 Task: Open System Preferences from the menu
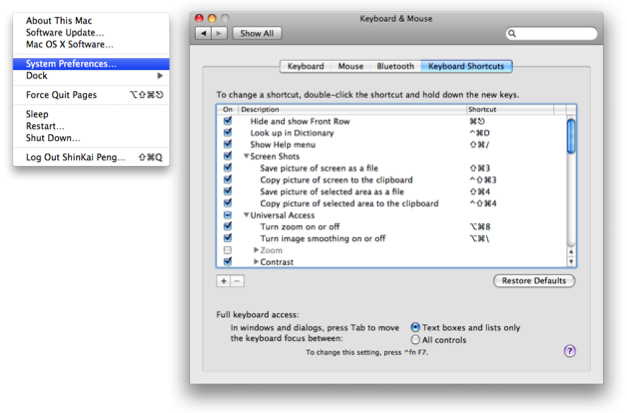(91, 64)
